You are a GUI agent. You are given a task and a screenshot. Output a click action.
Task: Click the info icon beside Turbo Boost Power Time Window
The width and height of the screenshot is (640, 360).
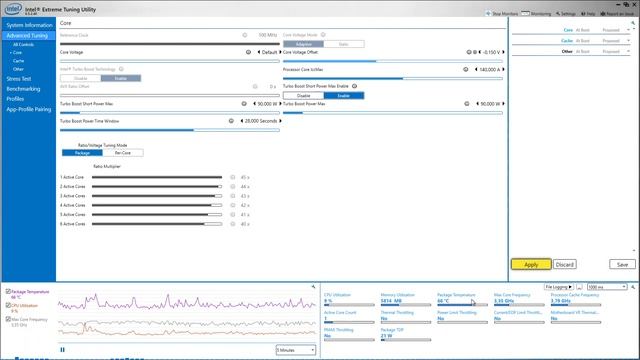[231, 121]
